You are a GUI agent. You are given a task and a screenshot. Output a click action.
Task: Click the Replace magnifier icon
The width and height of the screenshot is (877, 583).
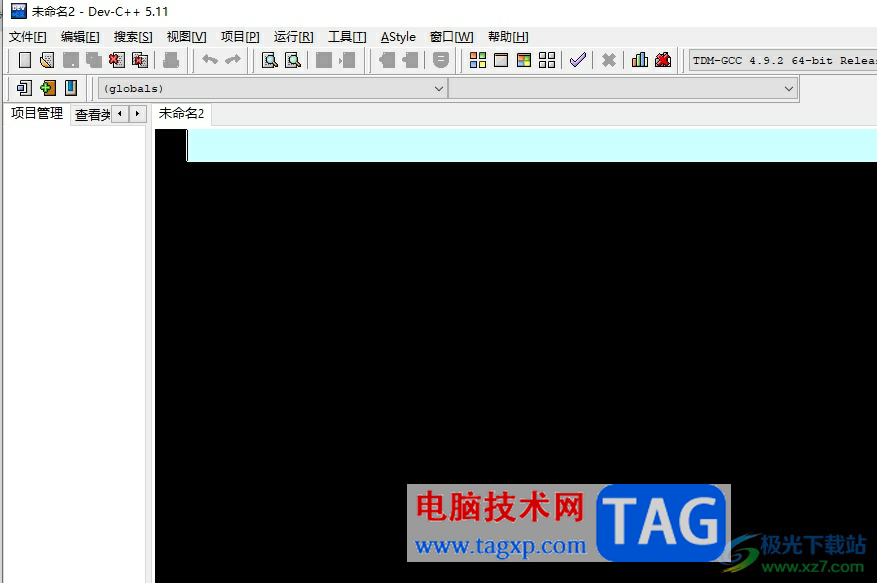pos(293,60)
